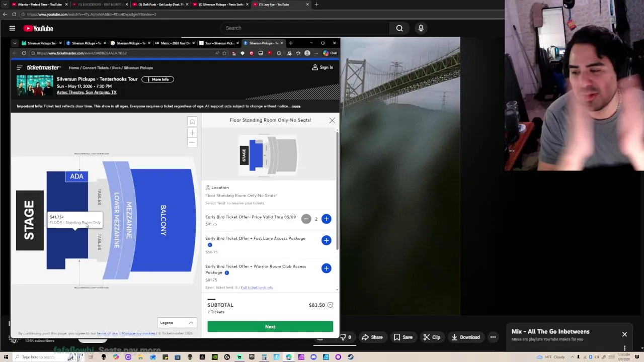The height and width of the screenshot is (362, 644).
Task: Reload the Ticketmaster page
Action: coord(24,53)
